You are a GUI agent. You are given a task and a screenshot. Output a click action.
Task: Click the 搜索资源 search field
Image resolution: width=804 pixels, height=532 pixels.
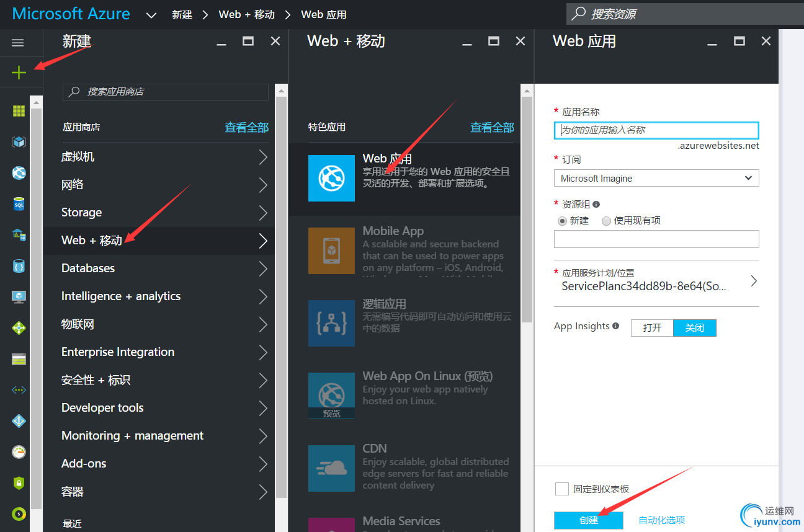click(x=685, y=14)
